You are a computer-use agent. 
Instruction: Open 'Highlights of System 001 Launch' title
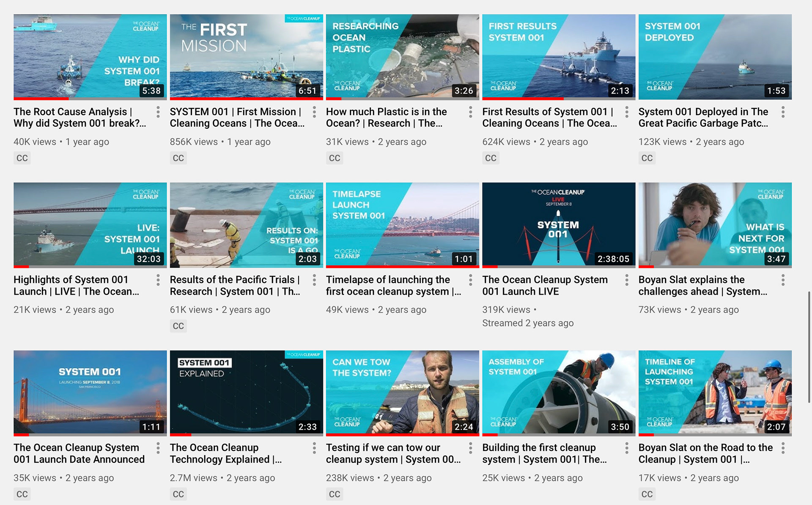coord(77,286)
